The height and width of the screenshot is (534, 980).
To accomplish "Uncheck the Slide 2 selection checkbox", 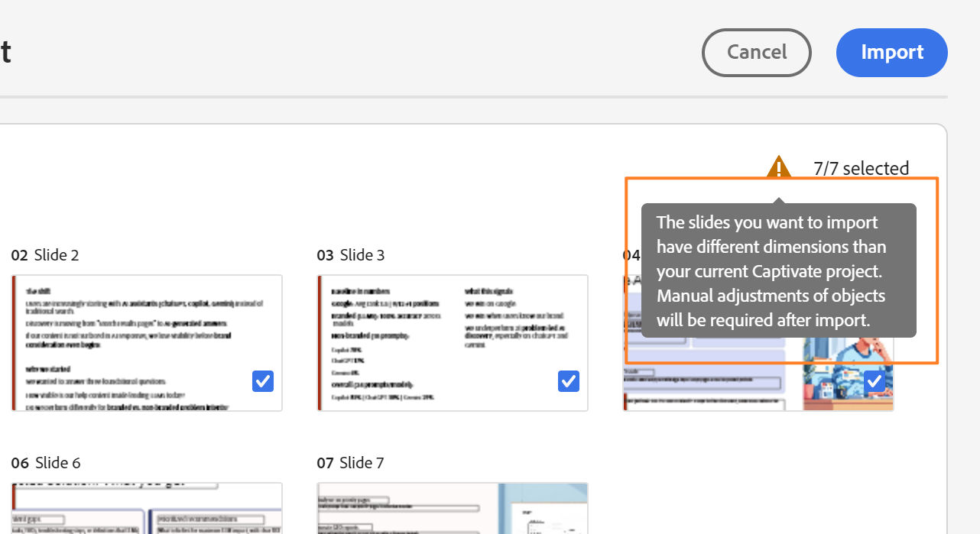I will (262, 380).
